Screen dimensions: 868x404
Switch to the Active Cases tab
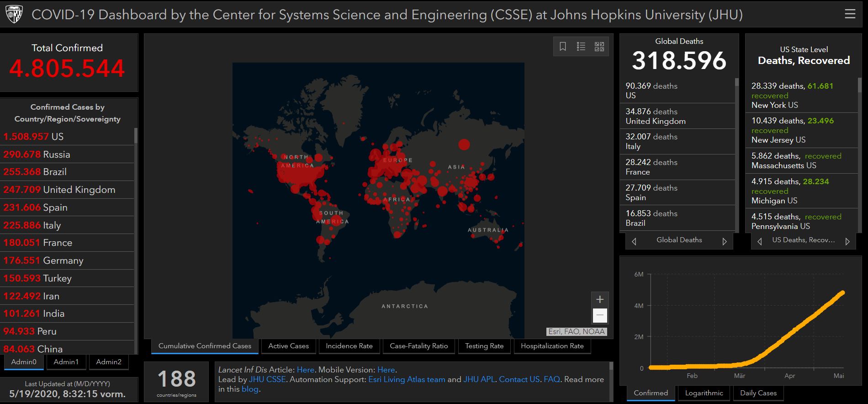click(288, 346)
